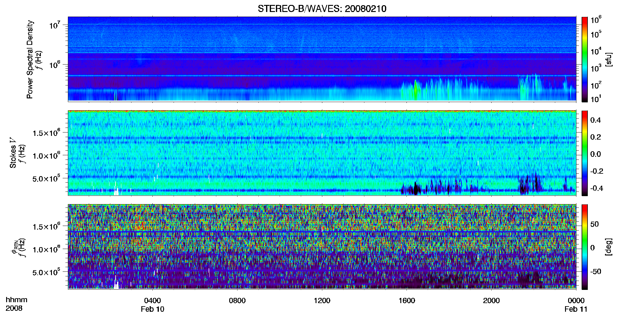Click the hhmm axis unit label
The image size is (644, 332).
[17, 300]
